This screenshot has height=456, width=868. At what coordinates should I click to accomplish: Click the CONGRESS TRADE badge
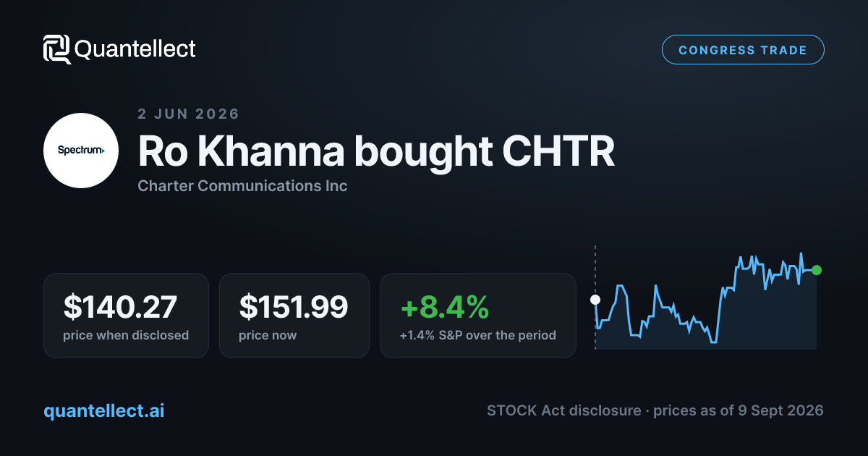click(x=743, y=50)
